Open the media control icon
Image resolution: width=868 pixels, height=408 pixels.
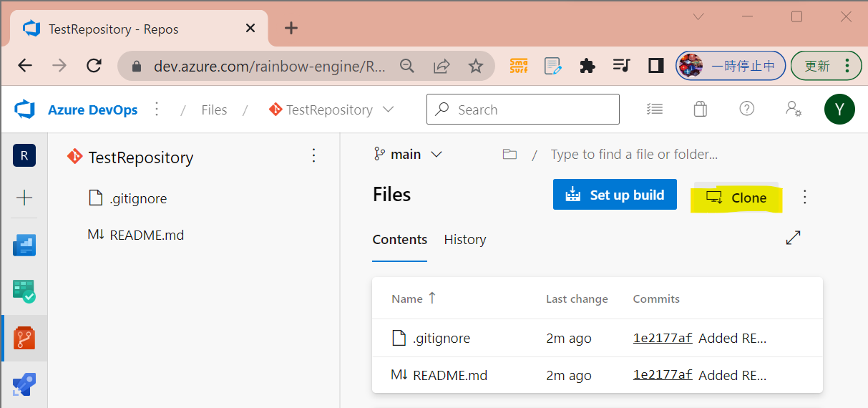tap(622, 66)
